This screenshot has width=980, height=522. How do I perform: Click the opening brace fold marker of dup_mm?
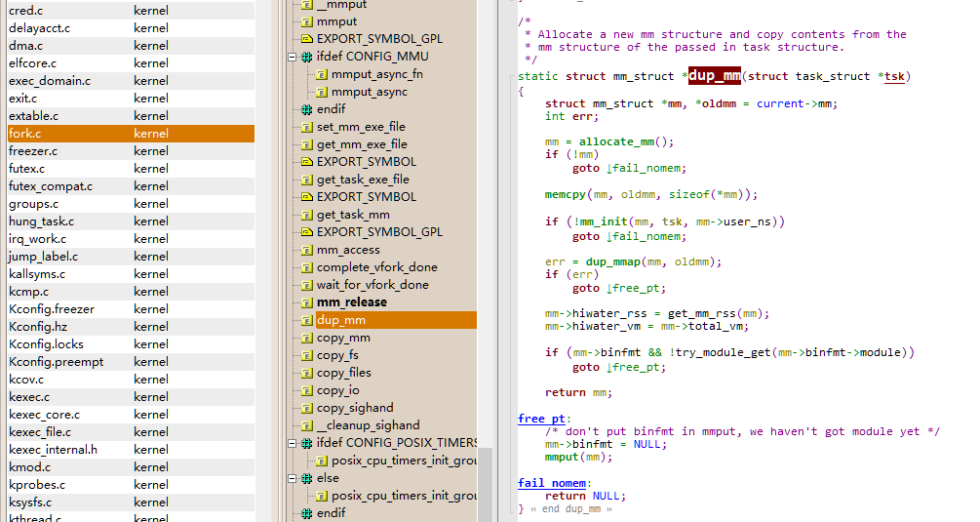click(x=521, y=92)
